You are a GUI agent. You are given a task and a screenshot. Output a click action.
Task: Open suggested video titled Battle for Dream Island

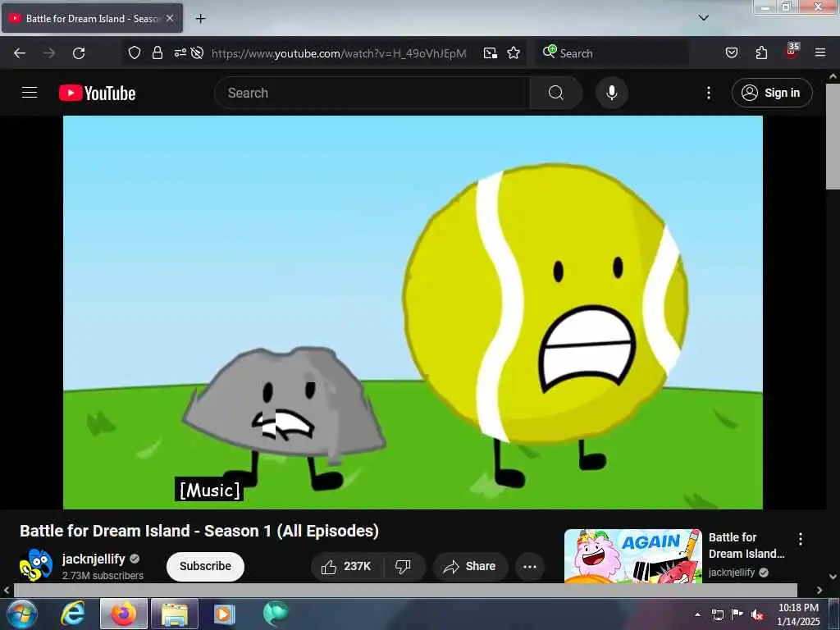746,546
